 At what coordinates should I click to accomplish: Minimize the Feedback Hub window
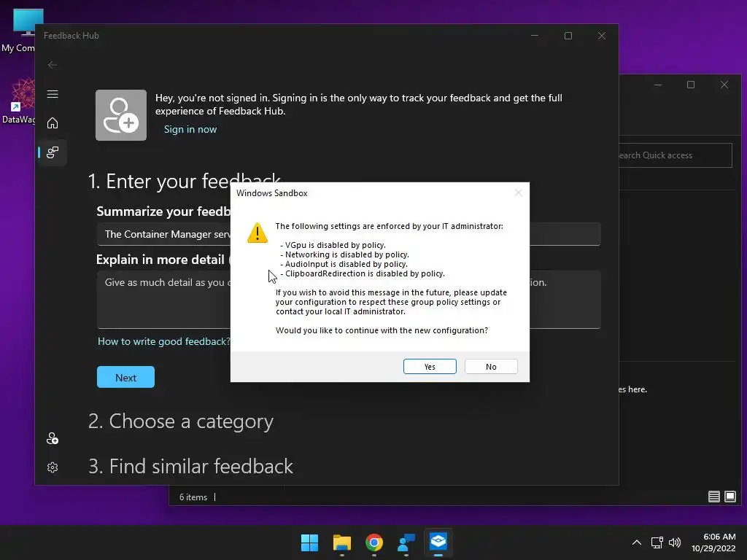[x=535, y=36]
